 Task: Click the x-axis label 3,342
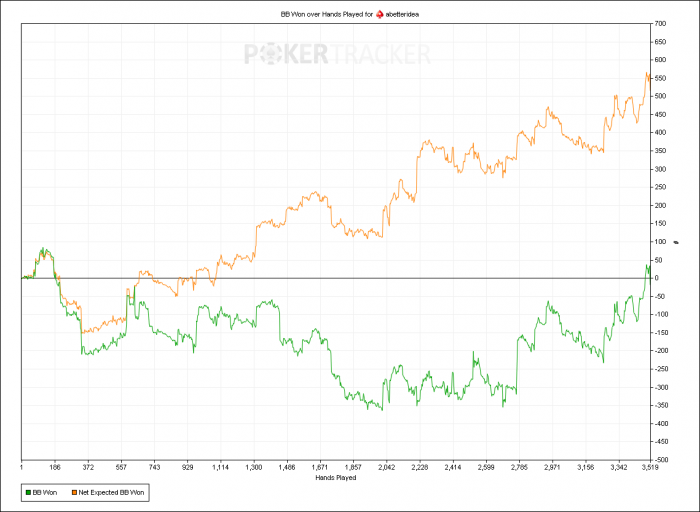point(619,467)
